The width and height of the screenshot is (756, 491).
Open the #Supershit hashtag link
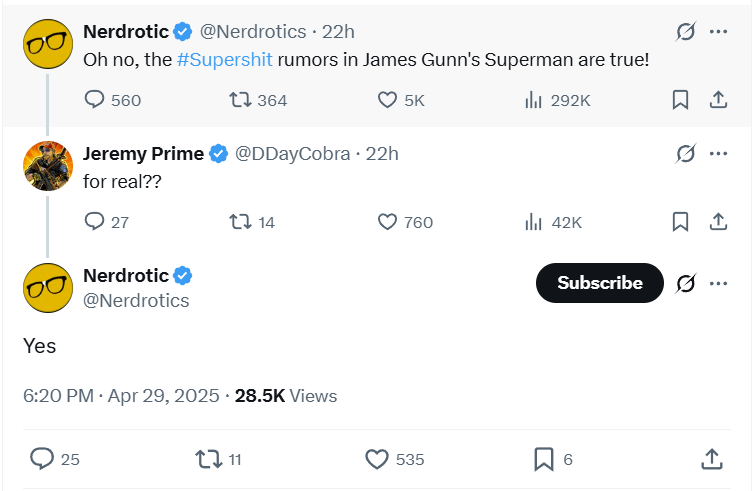click(225, 60)
